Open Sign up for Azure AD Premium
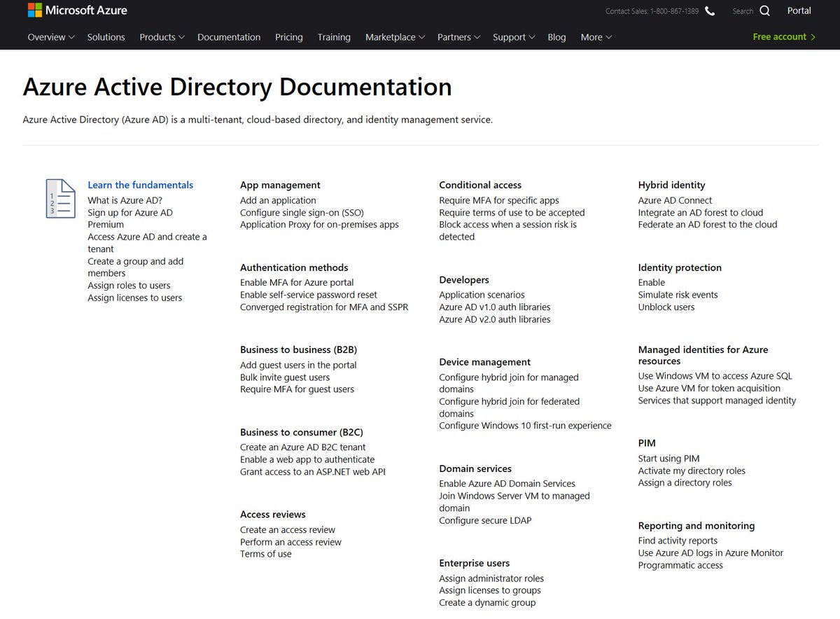840x619 pixels. (130, 218)
